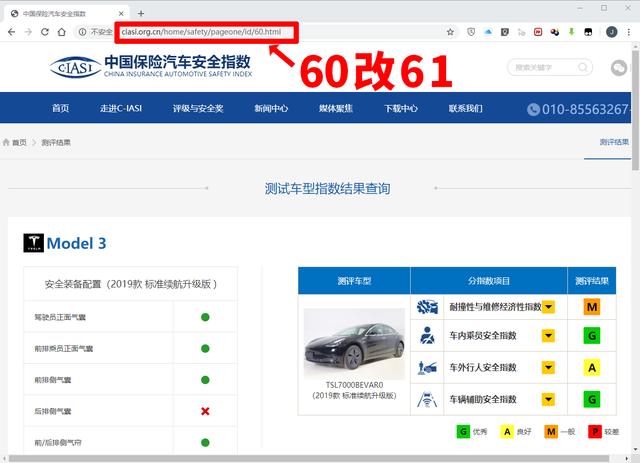Open the 联系我们 menu item

466,108
